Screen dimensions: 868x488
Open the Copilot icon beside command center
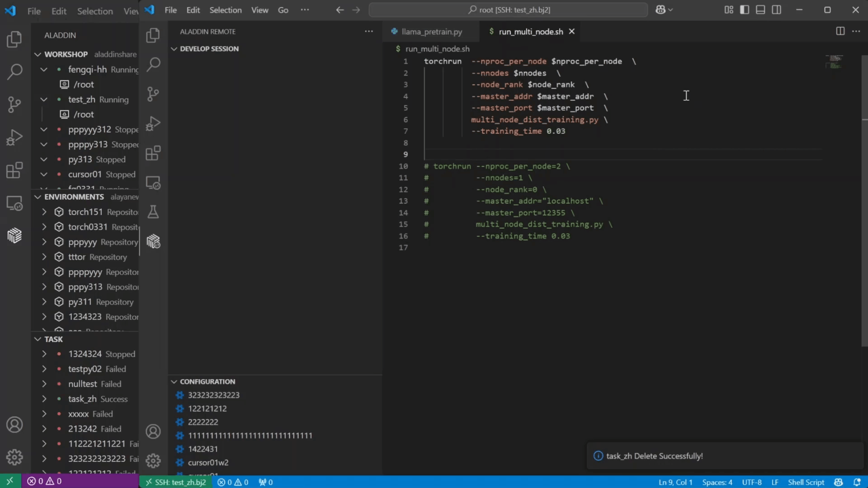660,10
